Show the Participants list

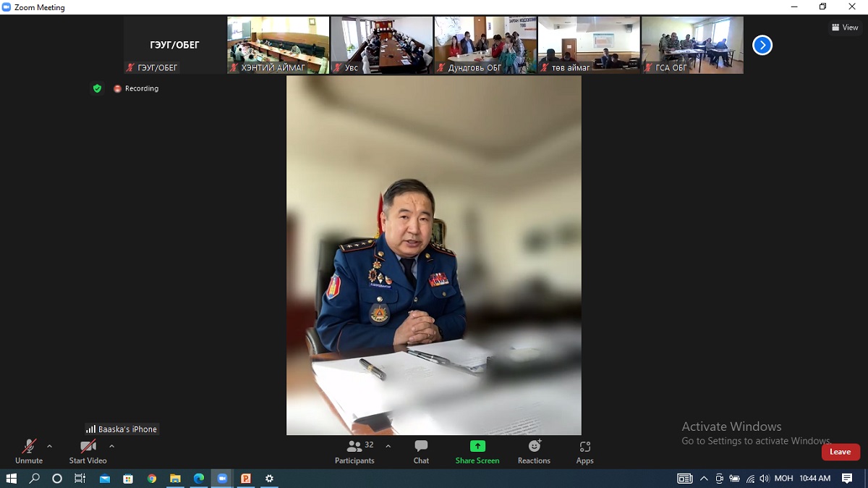point(354,451)
